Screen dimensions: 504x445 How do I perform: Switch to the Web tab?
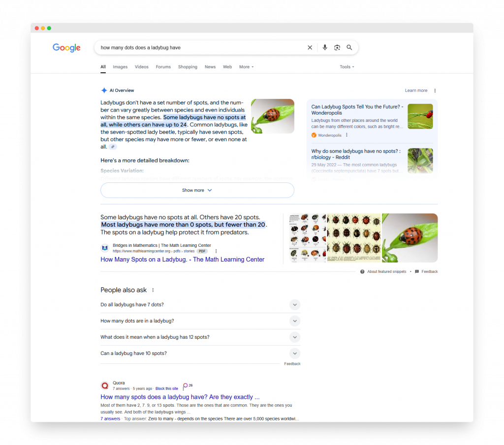[227, 67]
